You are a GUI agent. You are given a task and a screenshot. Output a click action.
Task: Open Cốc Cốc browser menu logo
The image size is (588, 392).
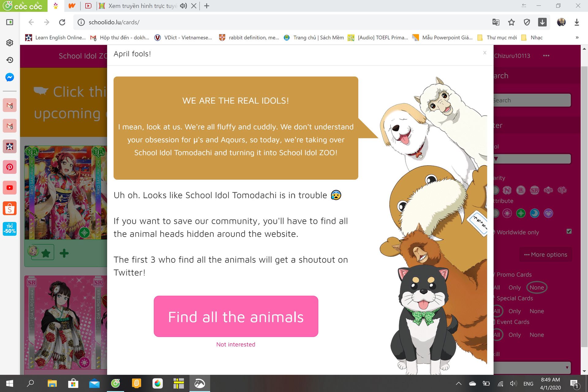click(24, 6)
